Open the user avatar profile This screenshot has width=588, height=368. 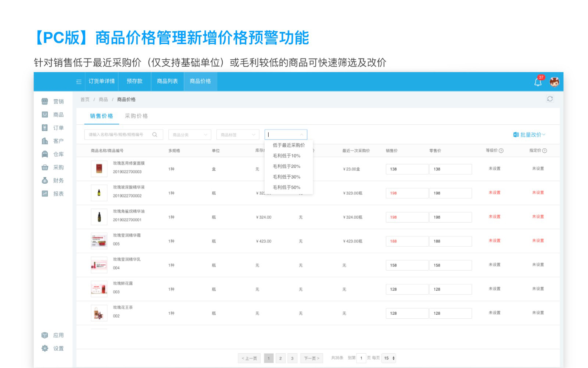click(554, 82)
